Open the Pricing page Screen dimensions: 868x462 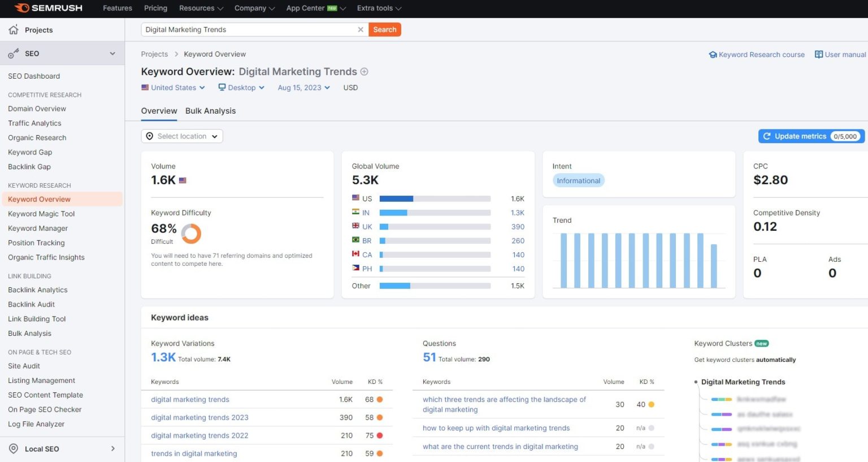click(x=155, y=8)
